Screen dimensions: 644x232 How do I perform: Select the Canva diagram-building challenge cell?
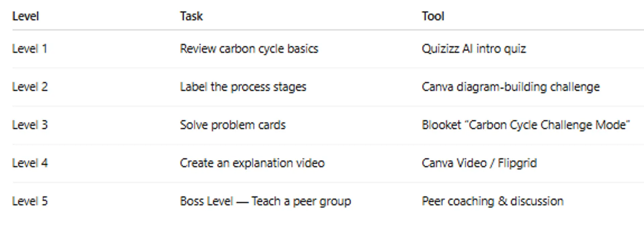point(511,87)
